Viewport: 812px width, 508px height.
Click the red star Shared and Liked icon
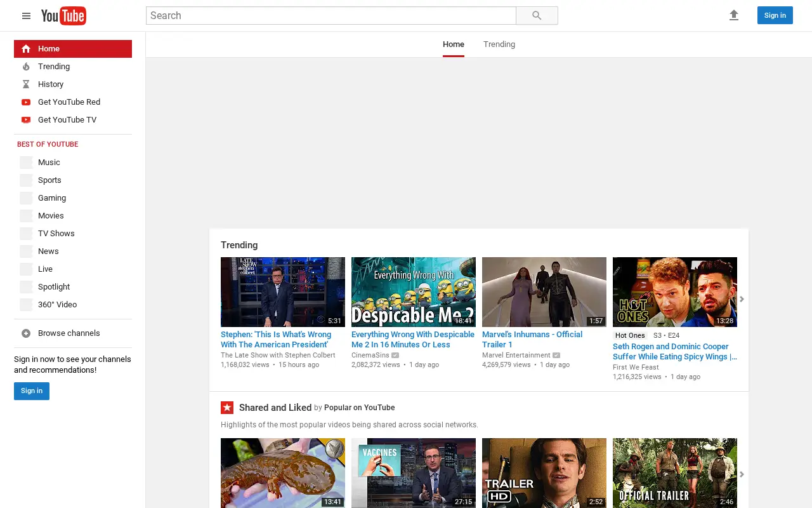tap(227, 408)
